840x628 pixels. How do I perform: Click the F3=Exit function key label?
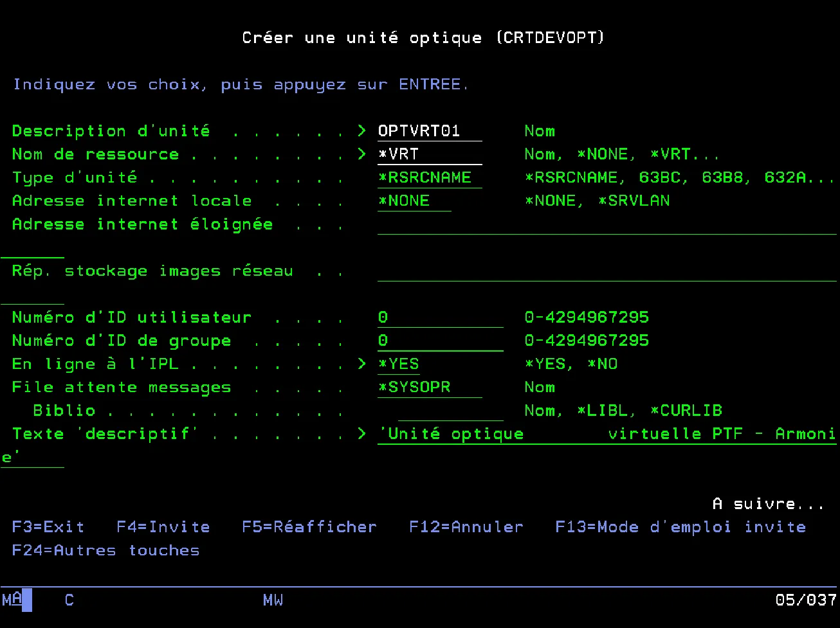(x=48, y=527)
